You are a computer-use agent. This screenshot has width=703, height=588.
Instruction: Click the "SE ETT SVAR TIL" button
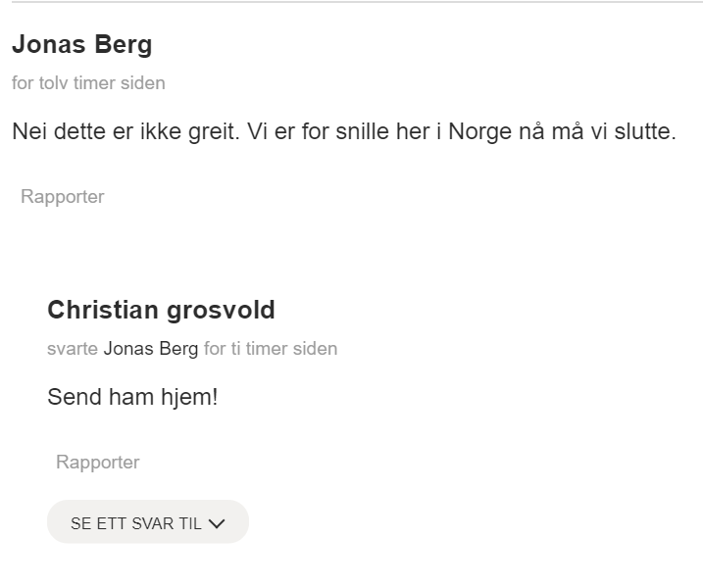[147, 522]
